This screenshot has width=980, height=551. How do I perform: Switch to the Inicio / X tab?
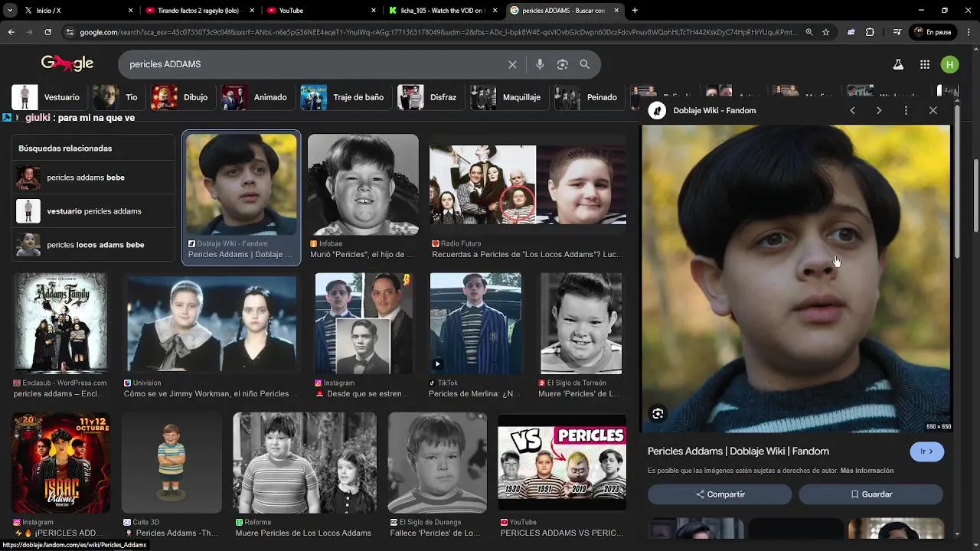pyautogui.click(x=77, y=11)
